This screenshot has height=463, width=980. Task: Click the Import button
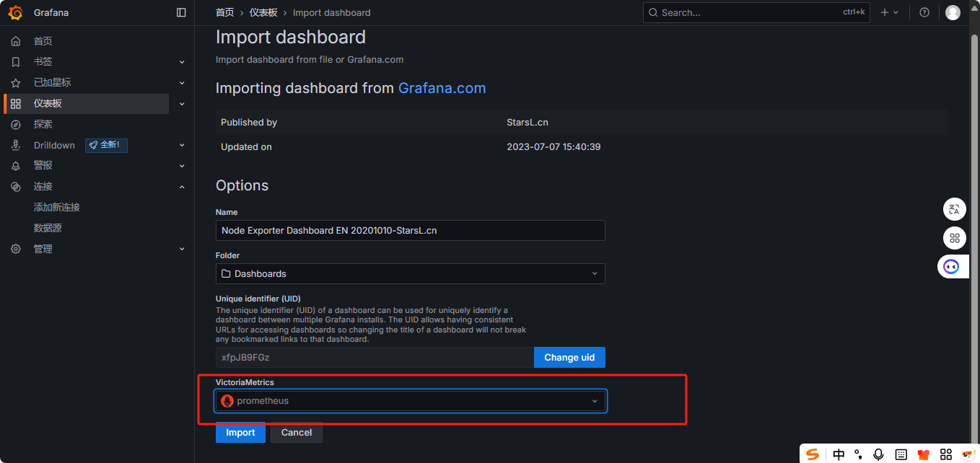pos(240,433)
